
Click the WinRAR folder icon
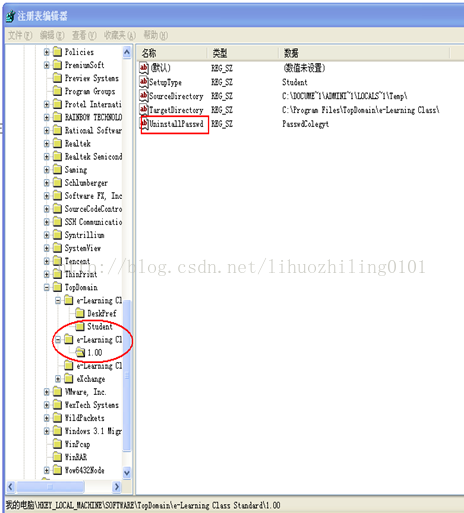58,457
